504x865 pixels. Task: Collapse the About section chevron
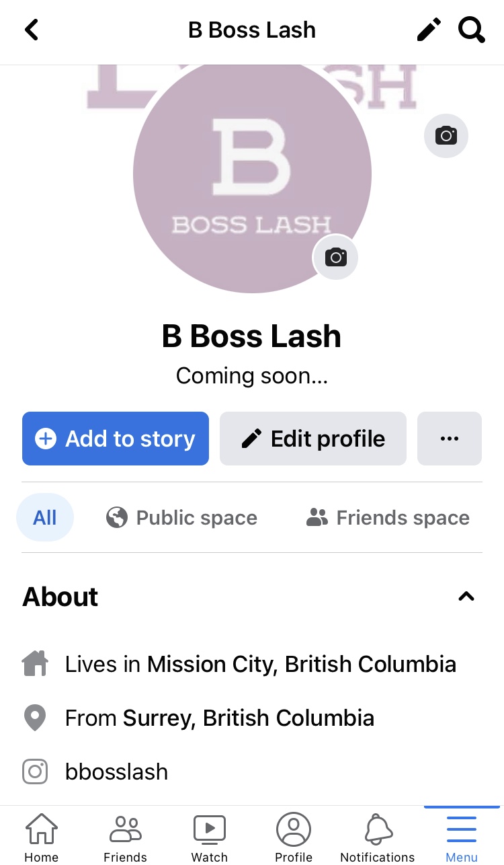tap(466, 597)
